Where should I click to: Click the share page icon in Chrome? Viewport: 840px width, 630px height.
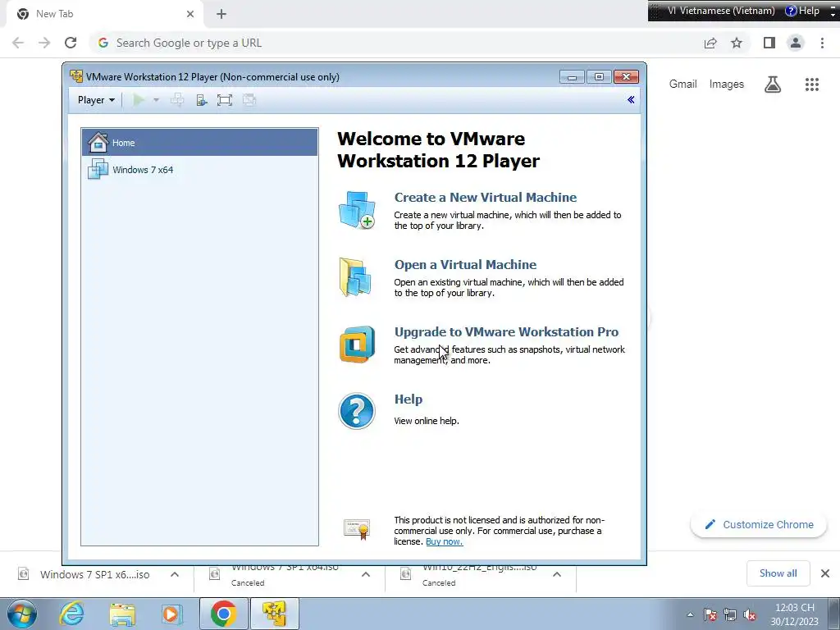click(710, 43)
